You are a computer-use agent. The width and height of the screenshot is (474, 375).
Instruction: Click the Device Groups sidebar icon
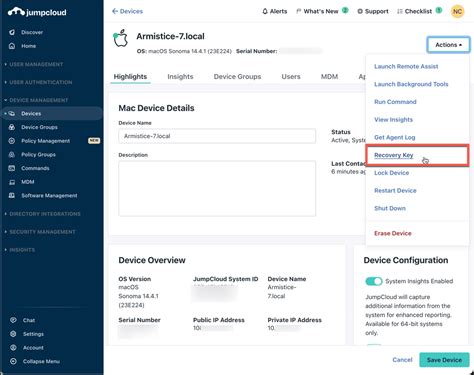[12, 127]
